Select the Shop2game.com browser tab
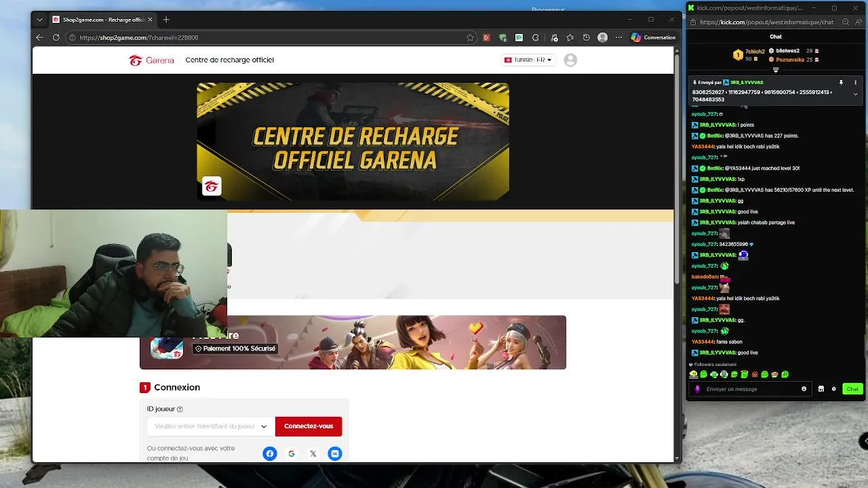The width and height of the screenshot is (868, 488). (x=102, y=20)
